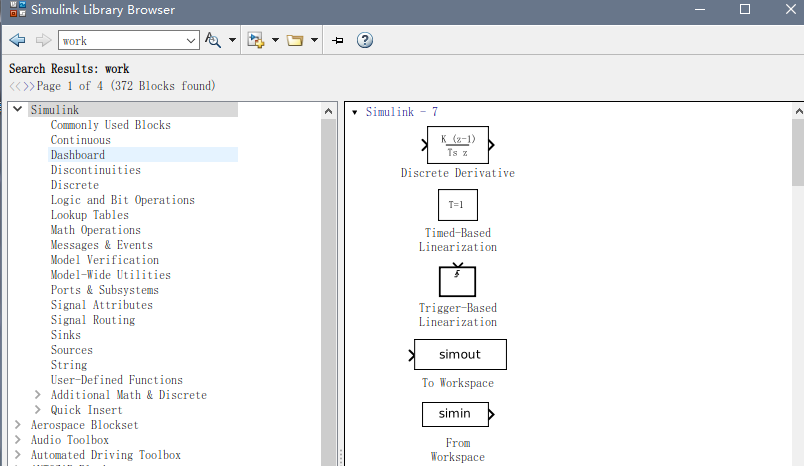
Task: Select the Lookup Tables library
Action: [90, 215]
